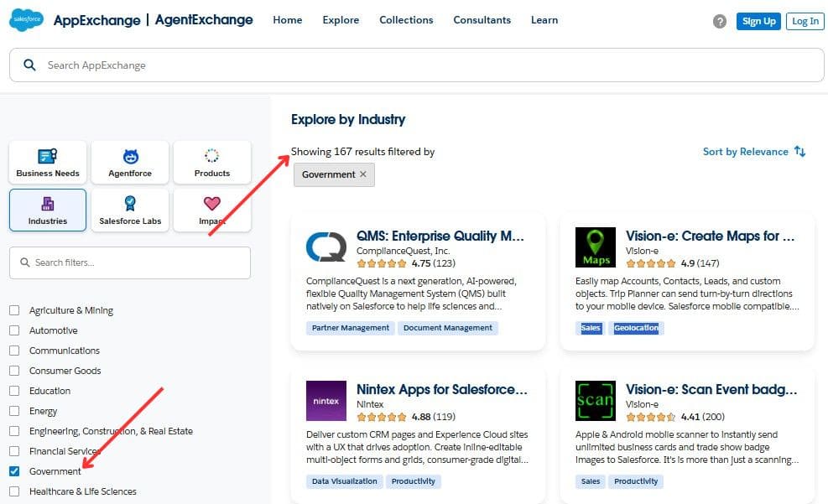Viewport: 828px width, 504px height.
Task: Check the Automotive filter
Action: coord(14,330)
